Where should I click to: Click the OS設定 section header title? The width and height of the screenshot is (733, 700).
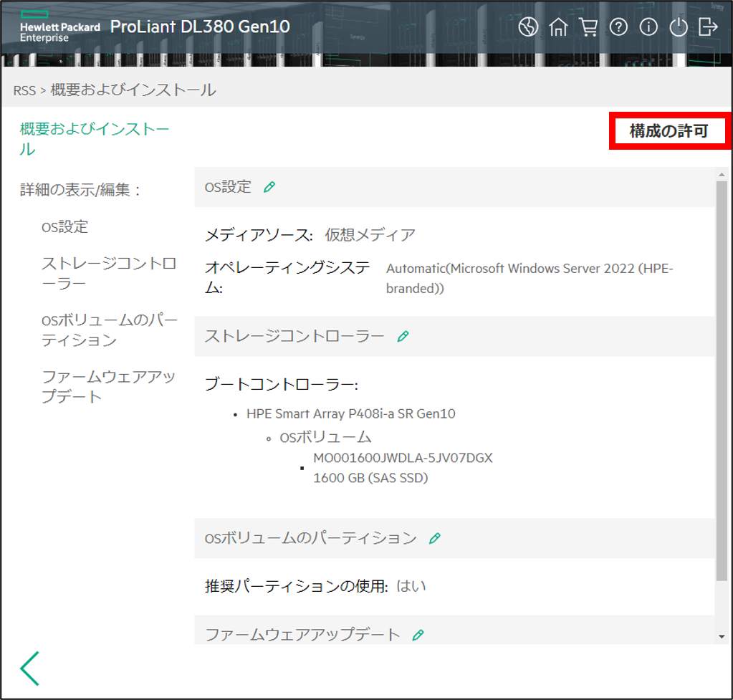228,187
